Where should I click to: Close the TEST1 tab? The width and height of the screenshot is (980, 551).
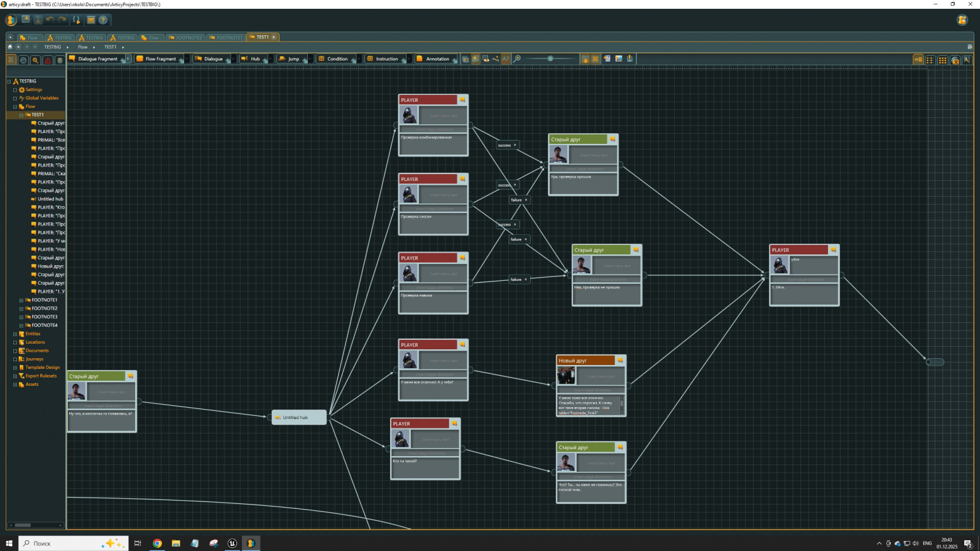pyautogui.click(x=274, y=38)
